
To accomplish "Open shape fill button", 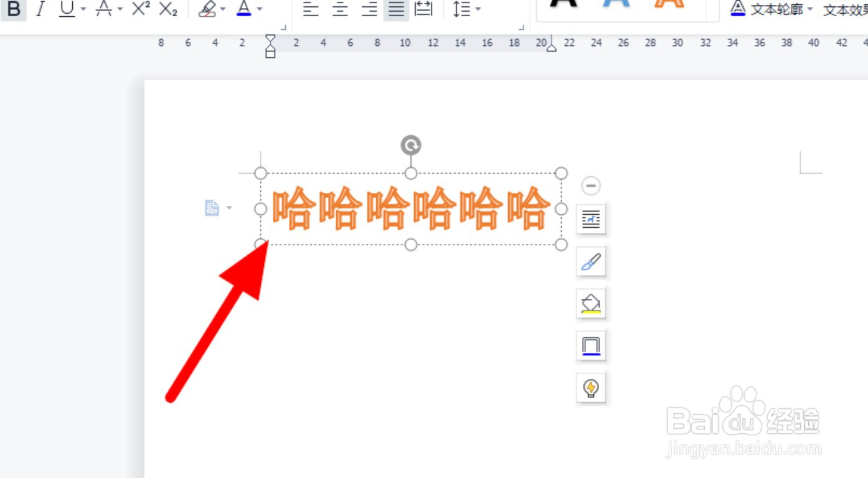I will pyautogui.click(x=591, y=304).
